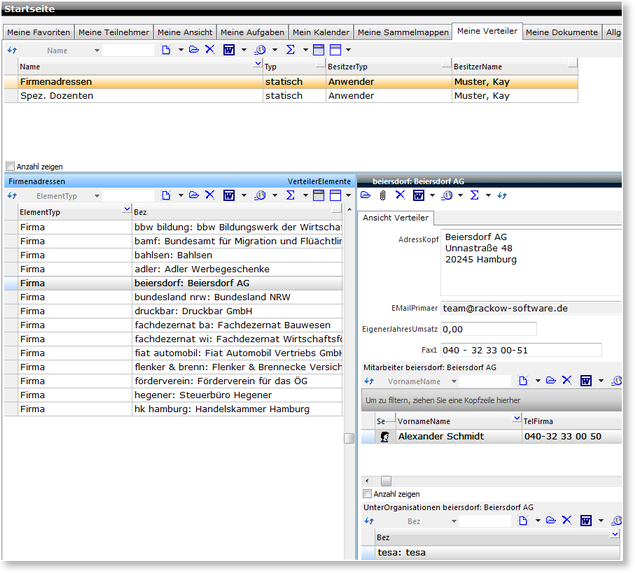The image size is (635, 573).
Task: Refresh the Firmenadressen VerteilerElemente list
Action: (12, 196)
